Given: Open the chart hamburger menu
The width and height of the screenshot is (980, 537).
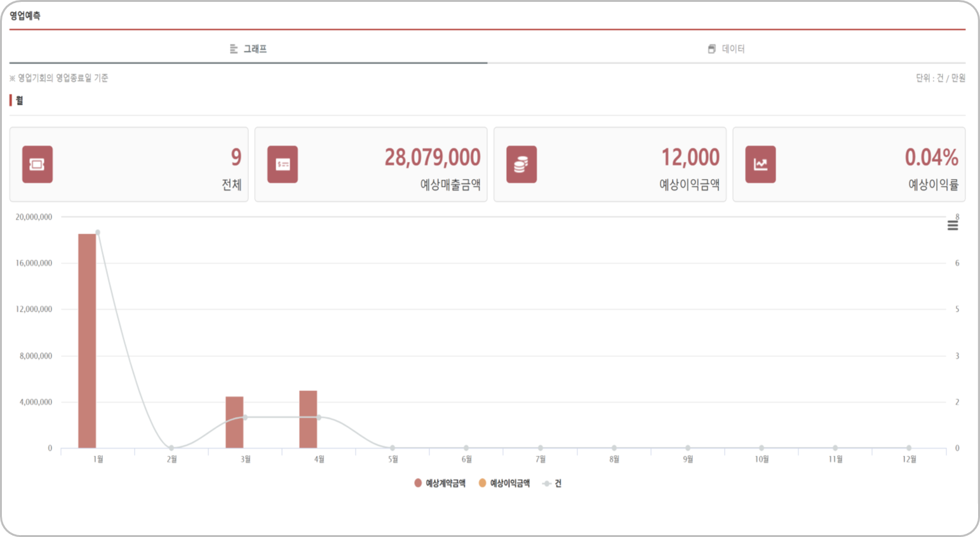Looking at the screenshot, I should (x=952, y=225).
